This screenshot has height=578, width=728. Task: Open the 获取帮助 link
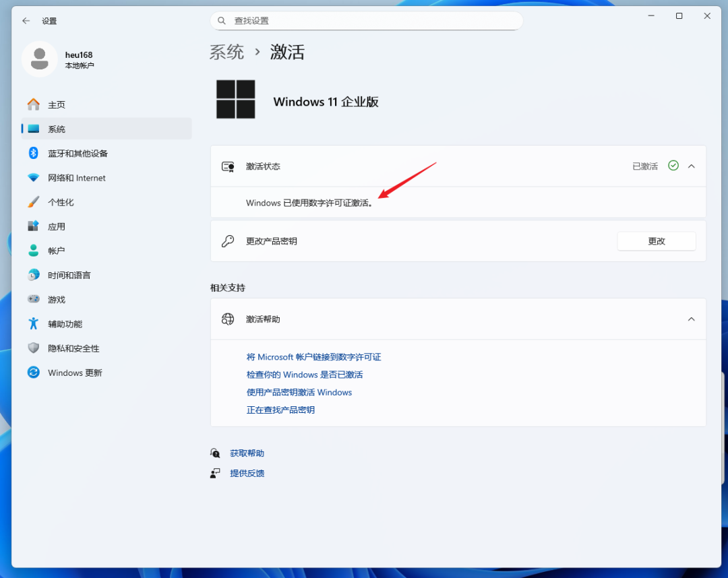[x=247, y=453]
